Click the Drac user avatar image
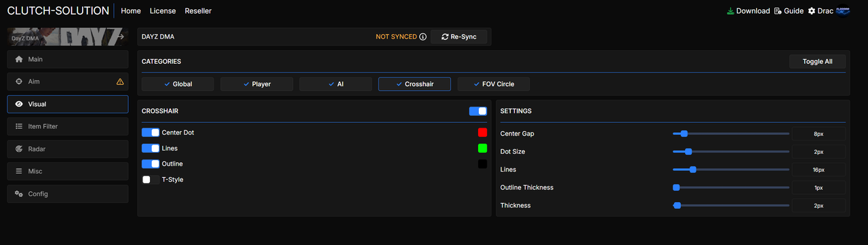The width and height of the screenshot is (868, 245). click(x=843, y=11)
